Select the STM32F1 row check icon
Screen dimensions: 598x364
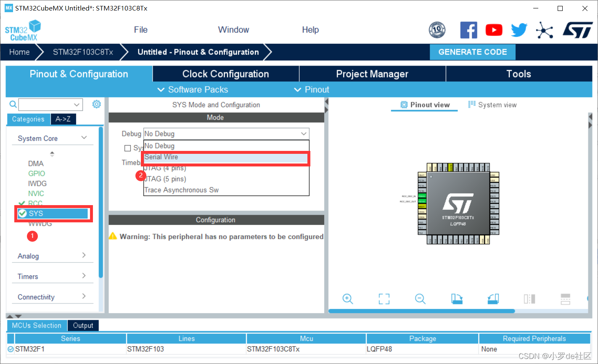11,349
